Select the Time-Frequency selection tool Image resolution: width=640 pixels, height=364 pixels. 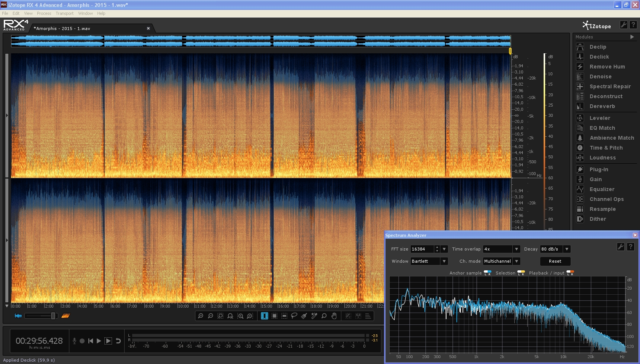[x=274, y=316]
